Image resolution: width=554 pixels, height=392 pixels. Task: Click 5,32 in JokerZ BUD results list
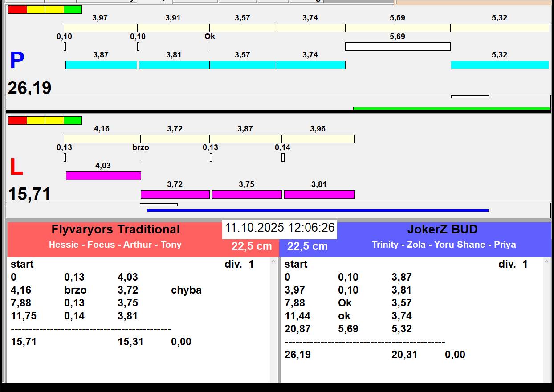[402, 329]
